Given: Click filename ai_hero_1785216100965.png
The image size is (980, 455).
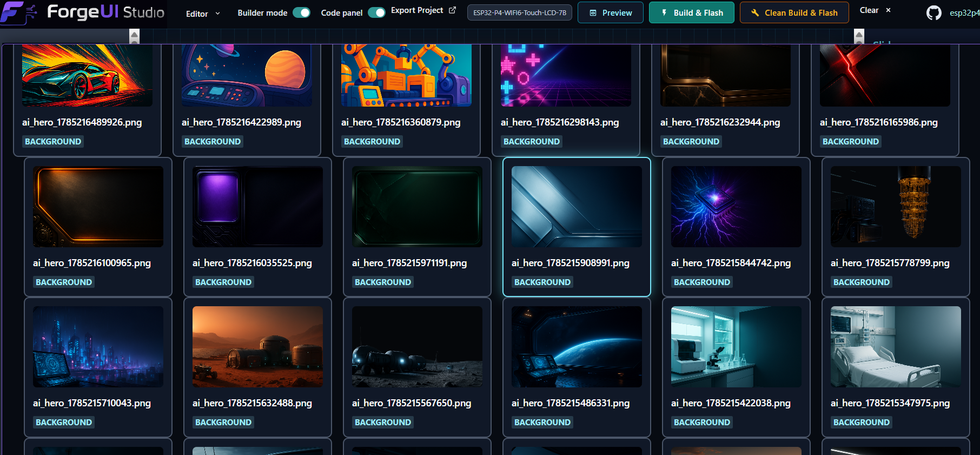Looking at the screenshot, I should pos(92,263).
